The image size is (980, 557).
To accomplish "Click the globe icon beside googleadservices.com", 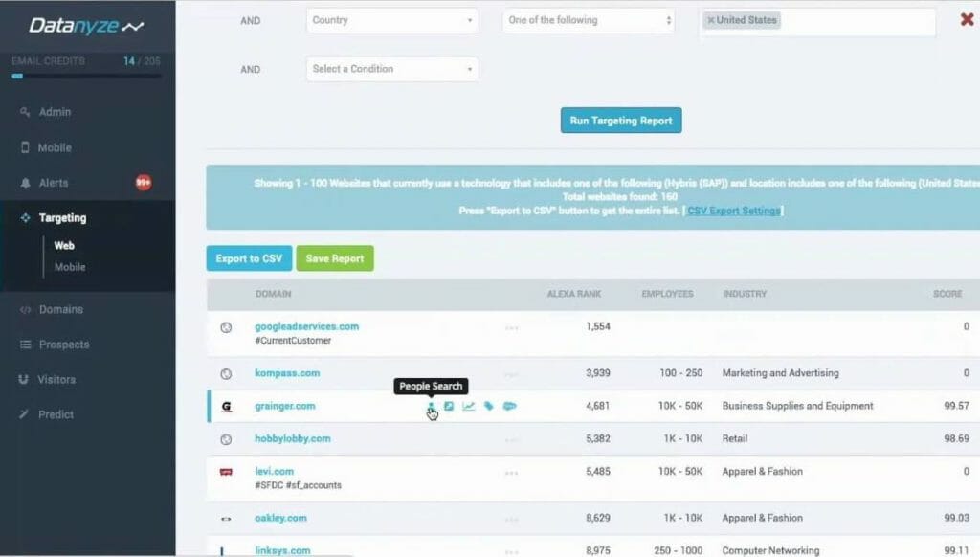I will [226, 327].
